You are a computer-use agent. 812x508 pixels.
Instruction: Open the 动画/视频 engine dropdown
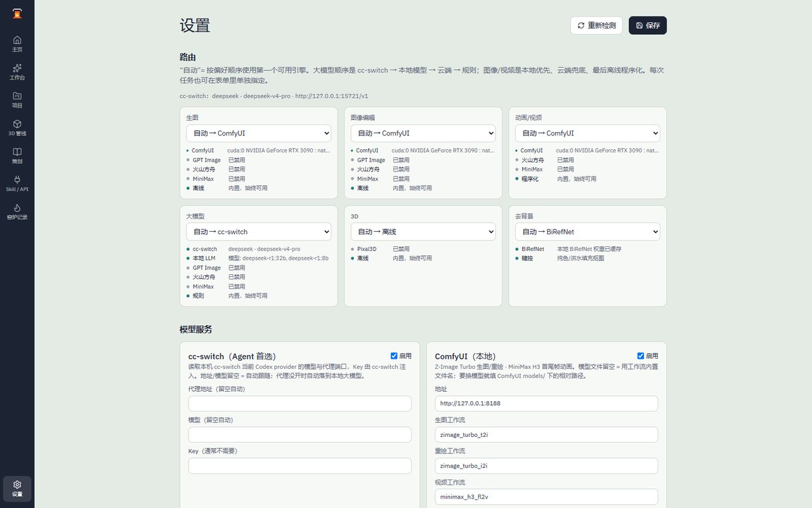587,133
